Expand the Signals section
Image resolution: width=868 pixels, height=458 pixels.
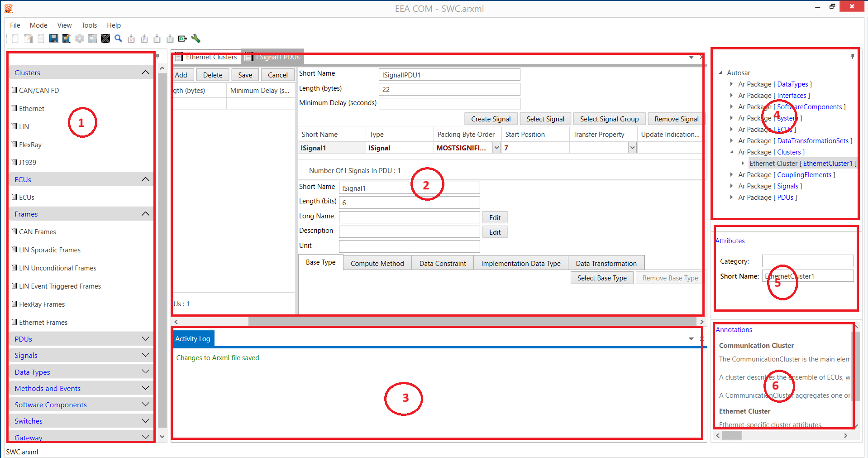click(145, 355)
